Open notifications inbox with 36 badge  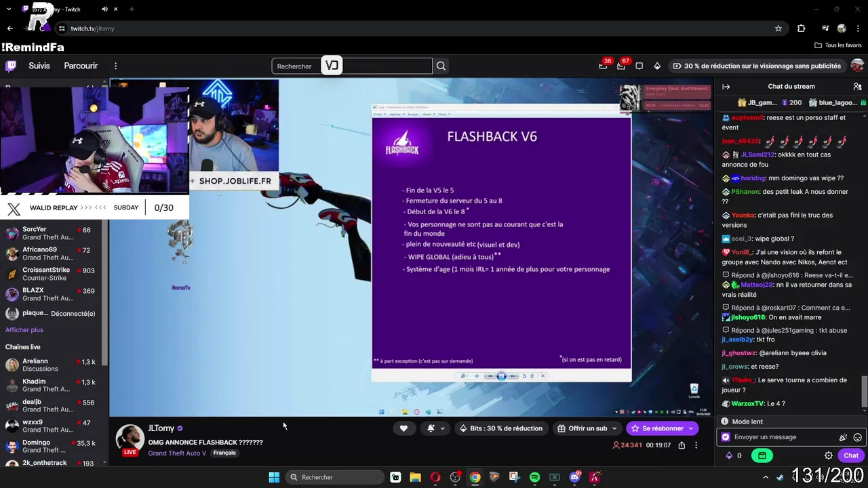click(x=603, y=66)
